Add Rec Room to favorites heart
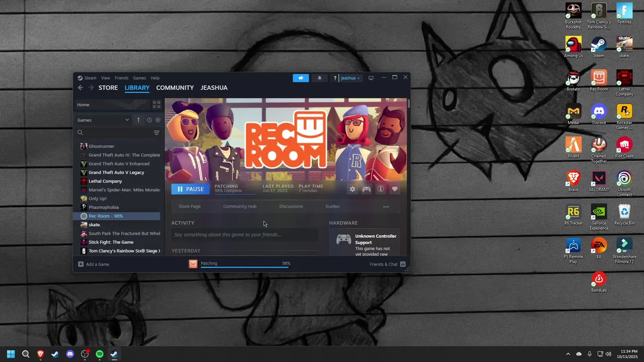Viewport: 644px width, 362px height. [x=395, y=189]
